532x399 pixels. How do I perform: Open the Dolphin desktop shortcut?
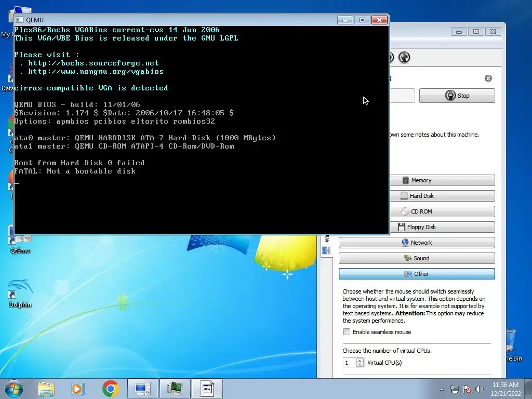pos(20,294)
